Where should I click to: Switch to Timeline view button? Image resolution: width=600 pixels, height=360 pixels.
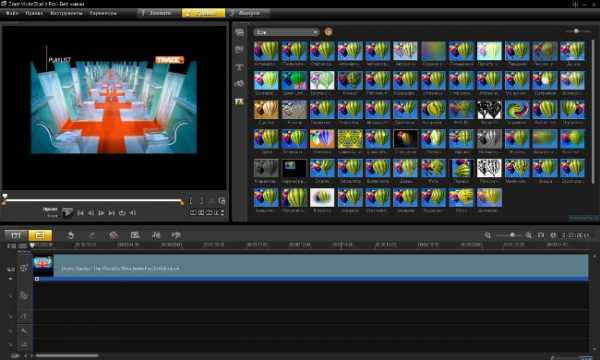point(40,235)
